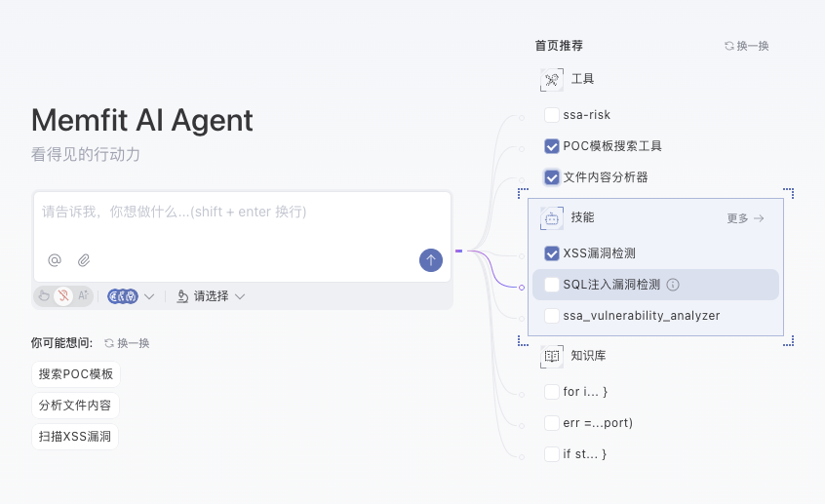Viewport: 825px width, 504px height.
Task: Uncheck the XSS漏洞检测 checkbox
Action: (x=552, y=253)
